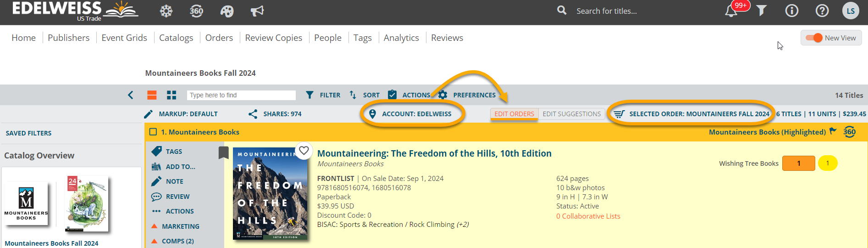This screenshot has width=868, height=248.
Task: Open the Orders menu
Action: click(219, 38)
